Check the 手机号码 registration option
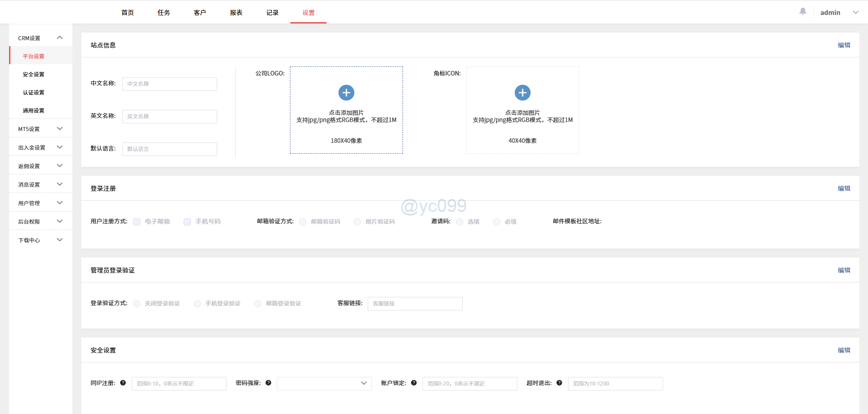 click(x=187, y=221)
